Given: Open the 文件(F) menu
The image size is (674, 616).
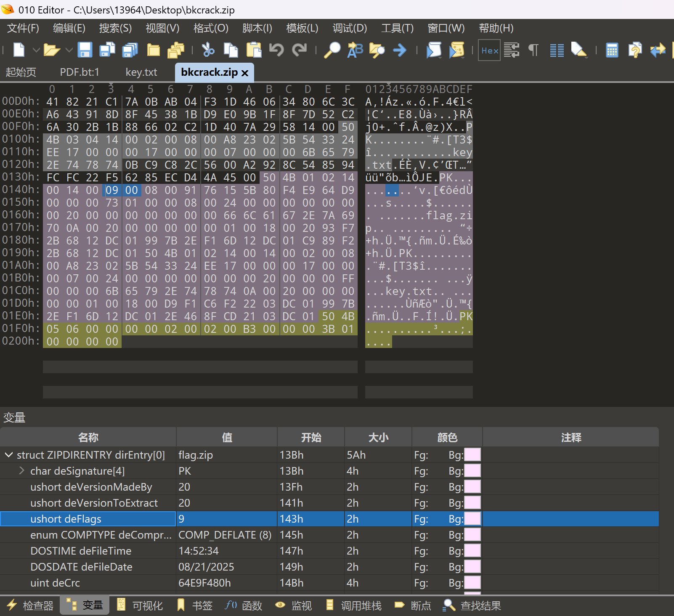Looking at the screenshot, I should tap(23, 28).
